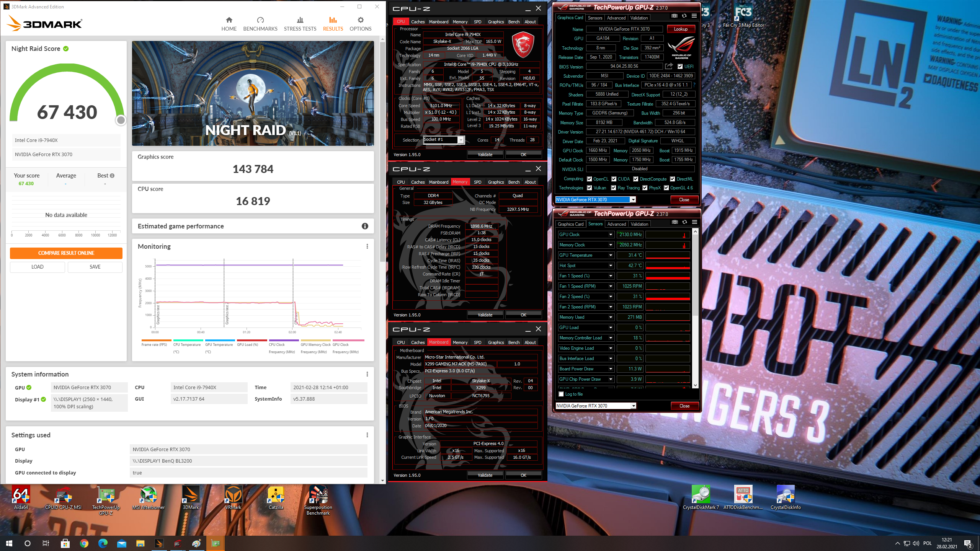The height and width of the screenshot is (551, 980).
Task: Open the BENCHMARKS section in 3DMark
Action: pos(260,24)
